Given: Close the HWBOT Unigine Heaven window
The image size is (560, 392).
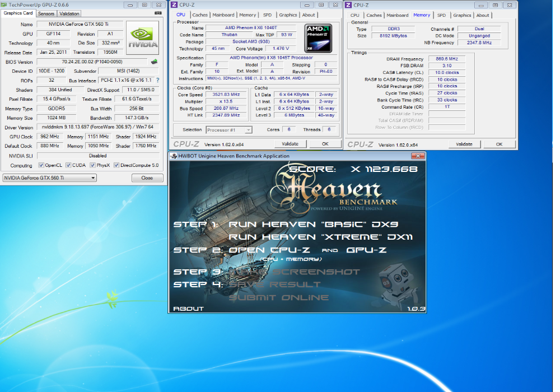Looking at the screenshot, I should (x=418, y=156).
